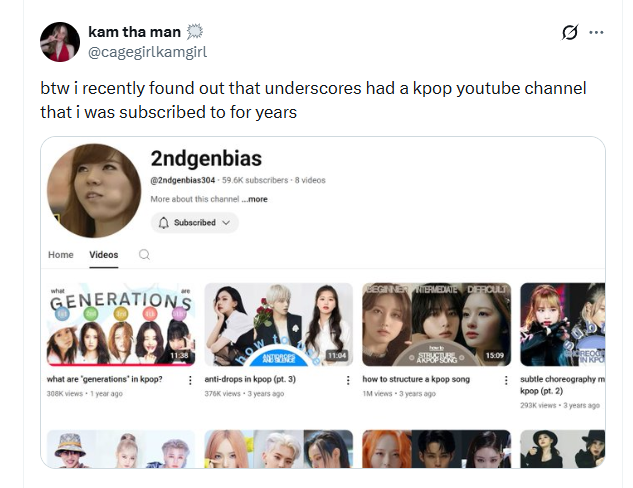Open the Grok icon on the tweet

570,32
